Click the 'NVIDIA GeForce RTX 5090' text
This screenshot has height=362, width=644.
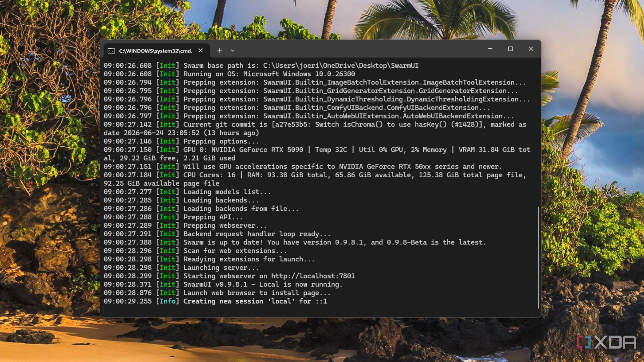pyautogui.click(x=257, y=150)
